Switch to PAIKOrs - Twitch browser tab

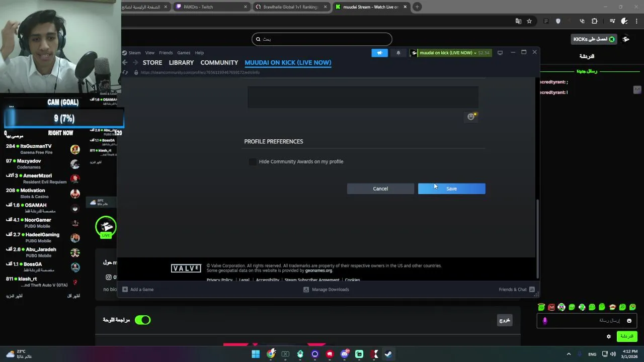211,7
